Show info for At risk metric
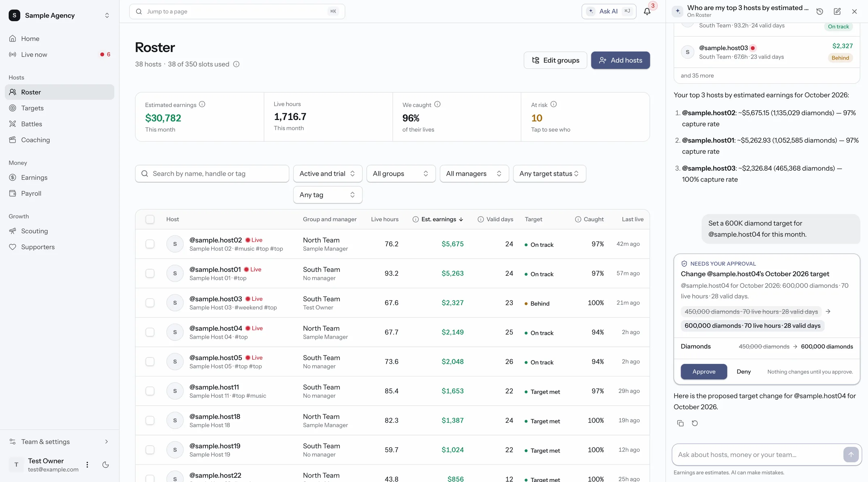This screenshot has height=482, width=868. [553, 104]
